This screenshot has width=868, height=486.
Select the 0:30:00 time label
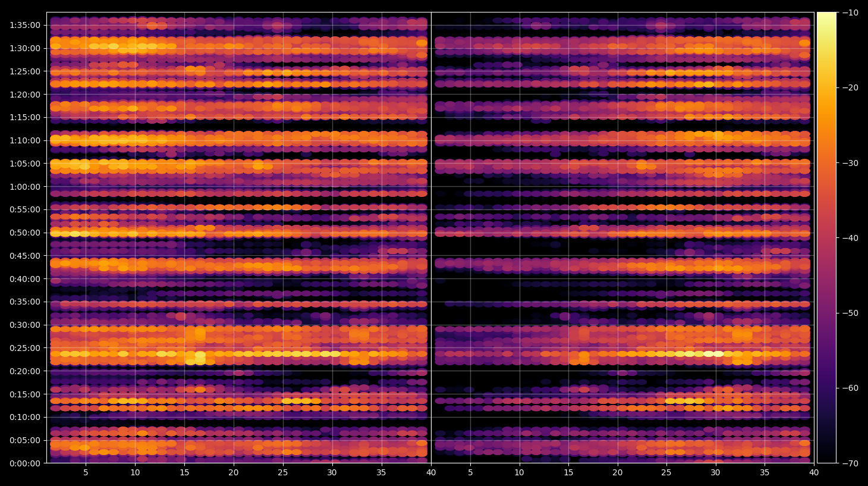[x=25, y=325]
